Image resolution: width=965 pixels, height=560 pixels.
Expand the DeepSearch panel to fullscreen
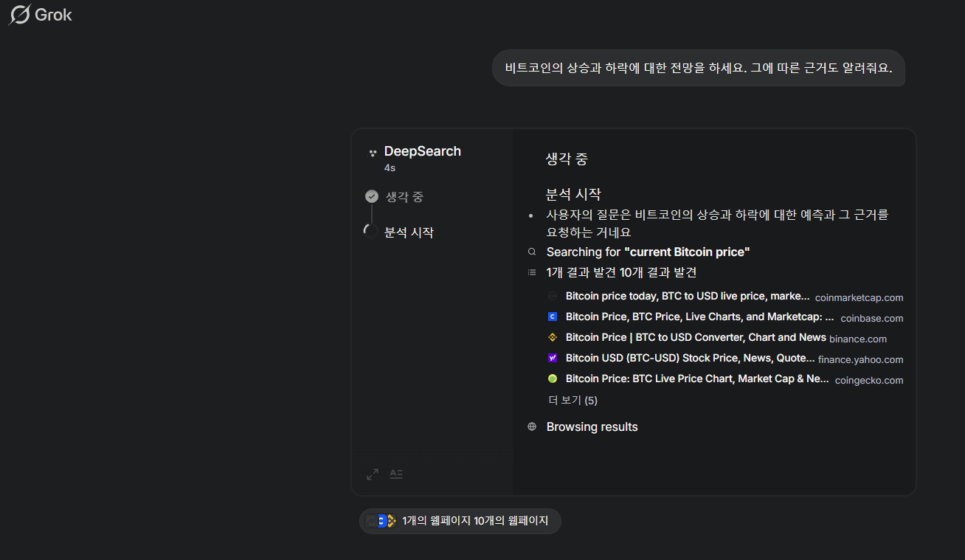click(x=373, y=474)
